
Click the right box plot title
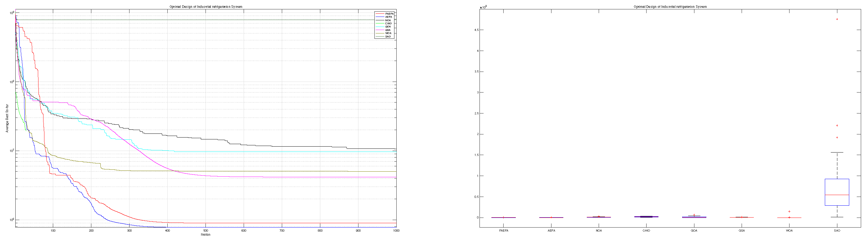(x=670, y=7)
